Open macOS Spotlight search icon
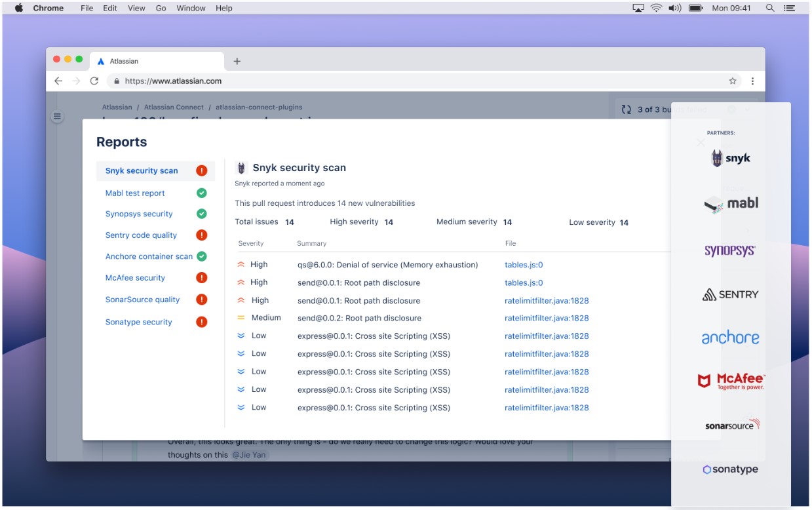Image resolution: width=812 pixels, height=510 pixels. [x=770, y=8]
